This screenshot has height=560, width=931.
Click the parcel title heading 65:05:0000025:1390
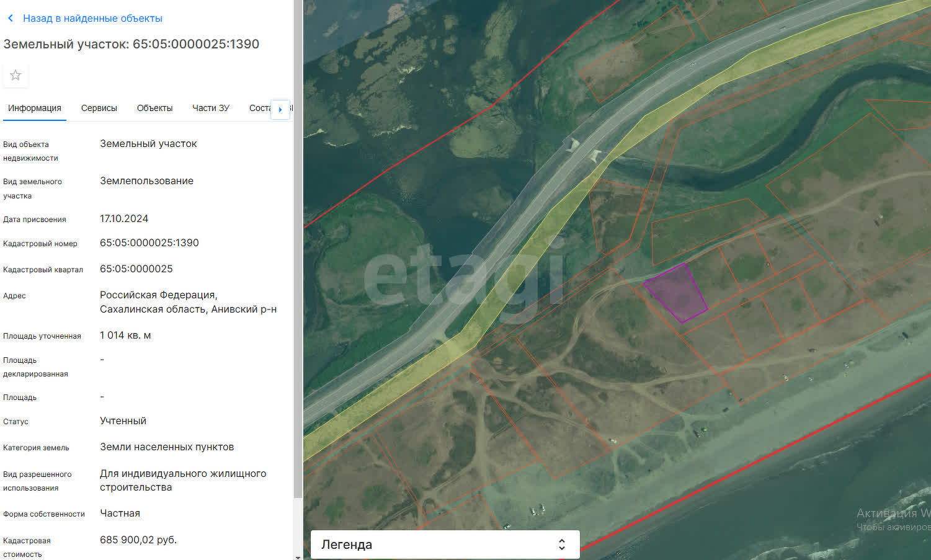131,44
